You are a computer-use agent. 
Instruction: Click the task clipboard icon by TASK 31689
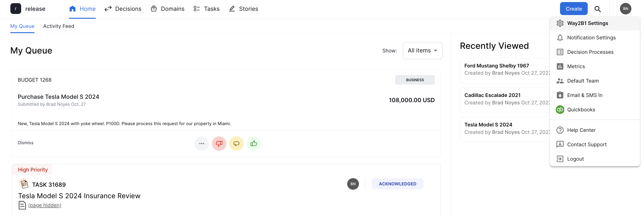click(x=24, y=184)
